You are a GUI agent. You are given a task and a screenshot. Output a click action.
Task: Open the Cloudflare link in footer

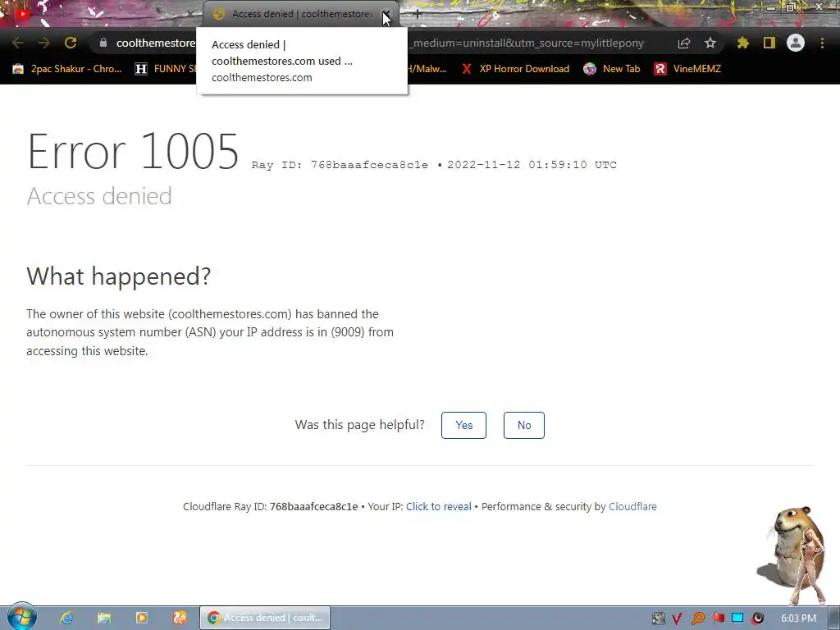pos(632,507)
